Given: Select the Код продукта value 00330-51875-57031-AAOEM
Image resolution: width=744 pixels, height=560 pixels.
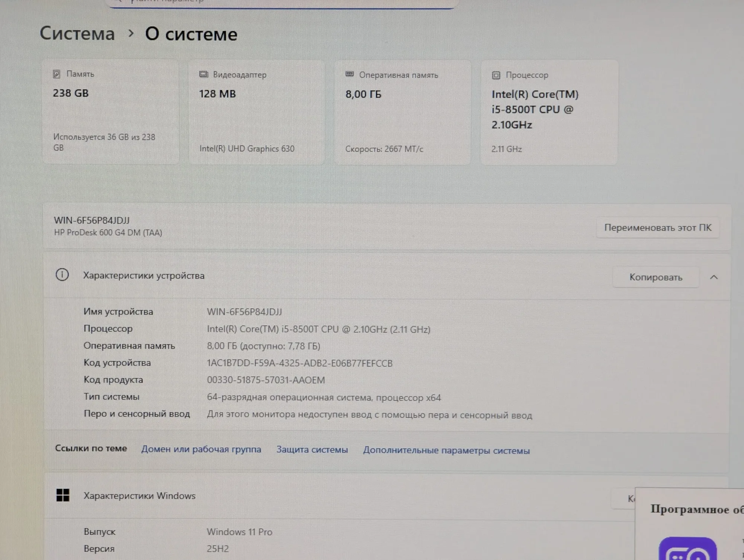Looking at the screenshot, I should pos(266,380).
